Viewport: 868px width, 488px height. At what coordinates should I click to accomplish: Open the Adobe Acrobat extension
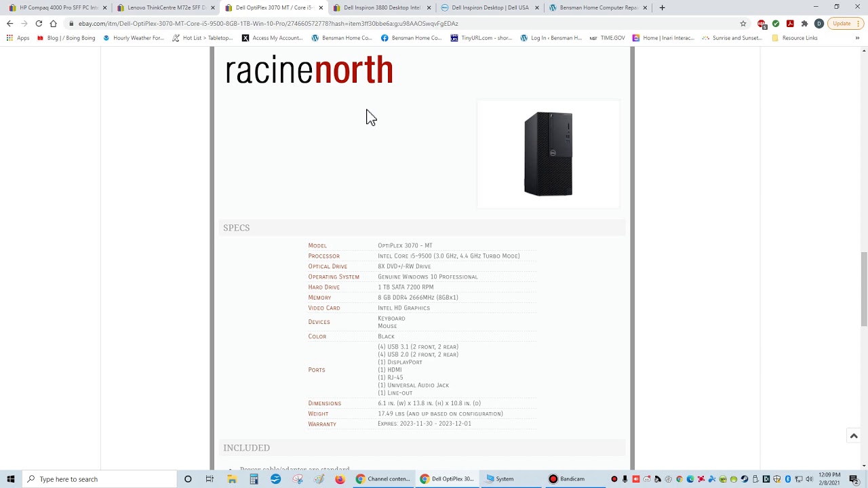(x=790, y=24)
